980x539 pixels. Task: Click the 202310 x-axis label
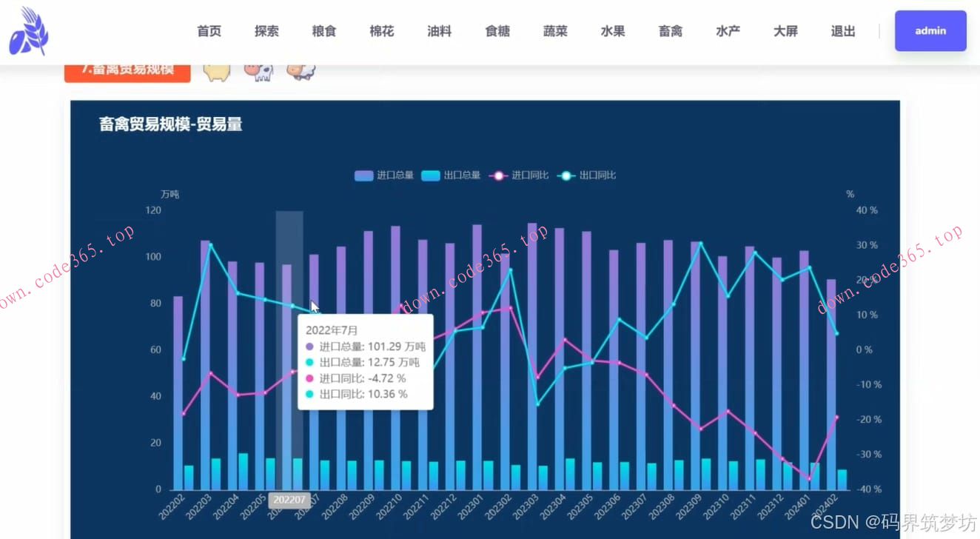pos(718,506)
